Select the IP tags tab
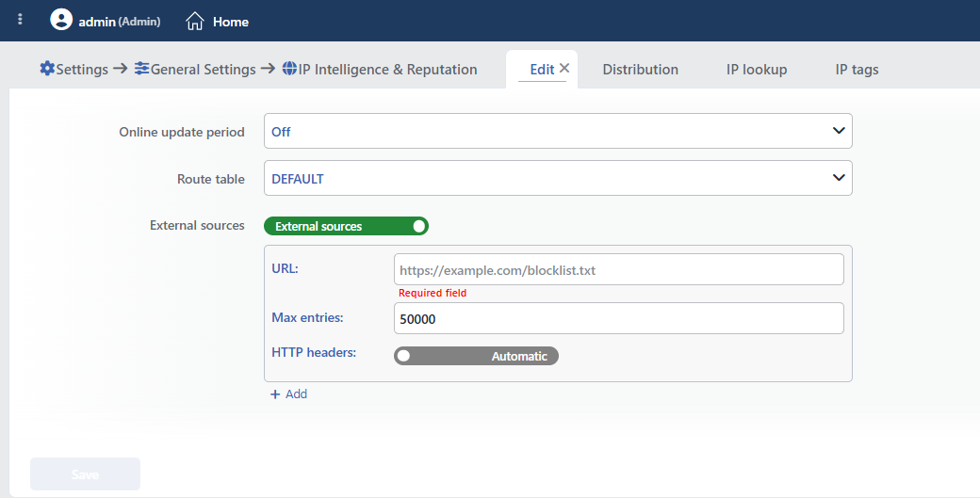The image size is (980, 498). (857, 70)
